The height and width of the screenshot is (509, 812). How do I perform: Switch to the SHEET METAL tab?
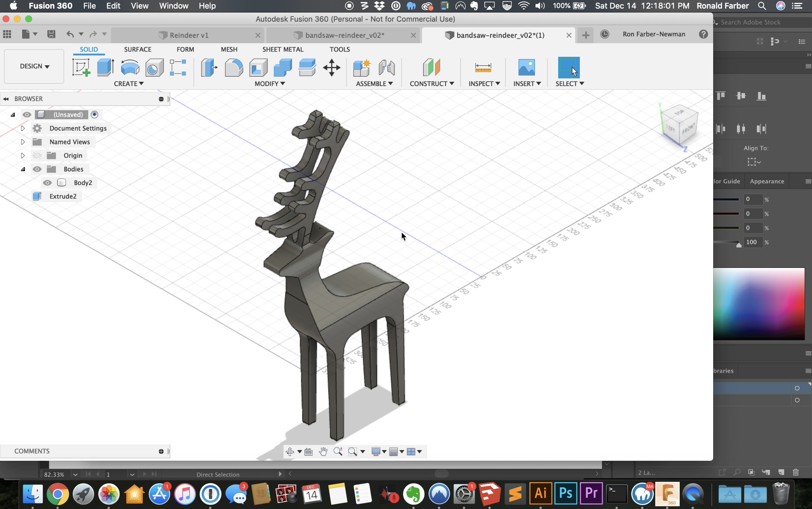283,49
